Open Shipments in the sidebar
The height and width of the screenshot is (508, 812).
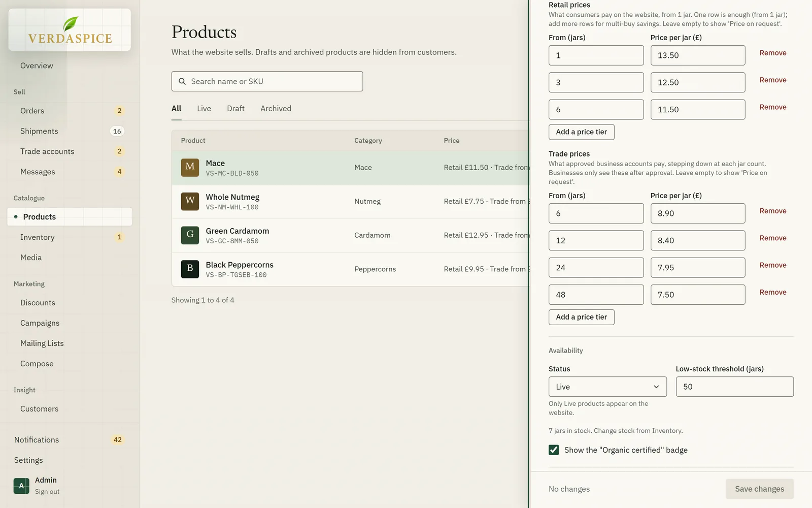(x=70, y=131)
